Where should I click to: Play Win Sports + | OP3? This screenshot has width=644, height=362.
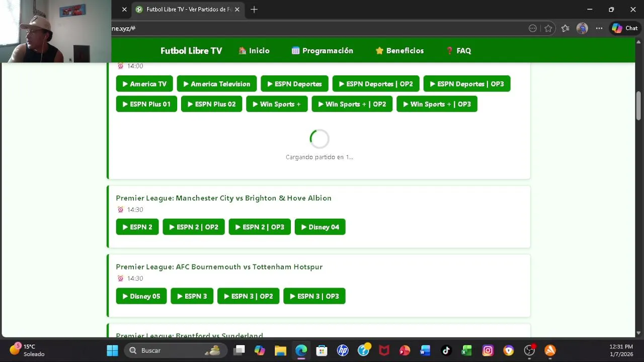[437, 104]
